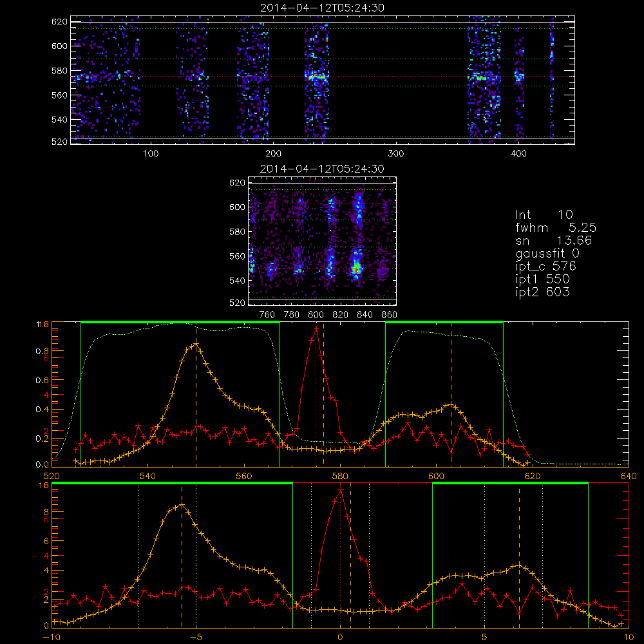Click the x-axis label 200 under the top panel

point(273,154)
